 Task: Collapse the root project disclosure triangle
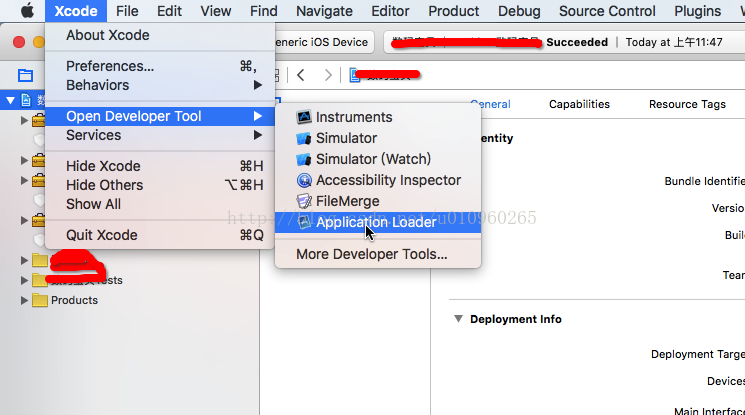point(10,100)
